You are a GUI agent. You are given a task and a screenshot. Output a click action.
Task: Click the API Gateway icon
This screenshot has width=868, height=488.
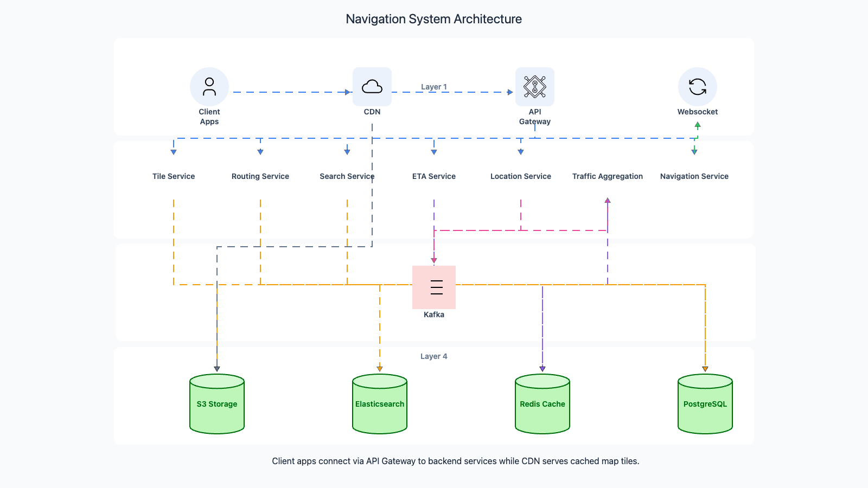[535, 87]
